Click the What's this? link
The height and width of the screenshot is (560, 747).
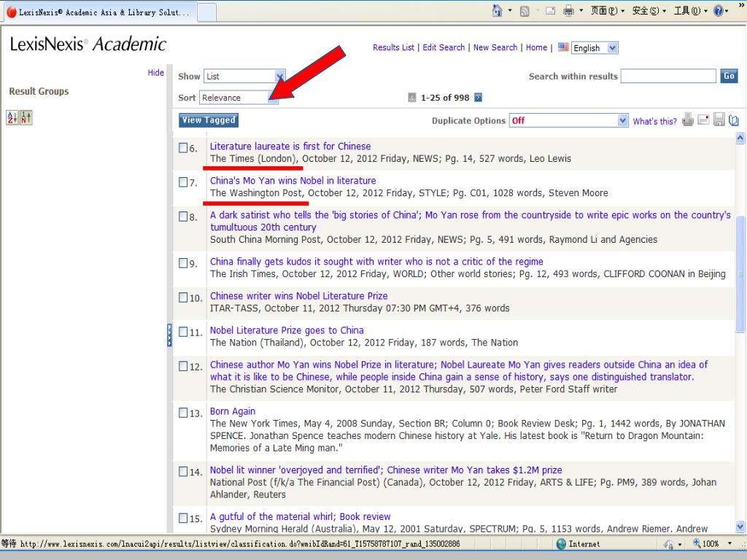[x=654, y=121]
